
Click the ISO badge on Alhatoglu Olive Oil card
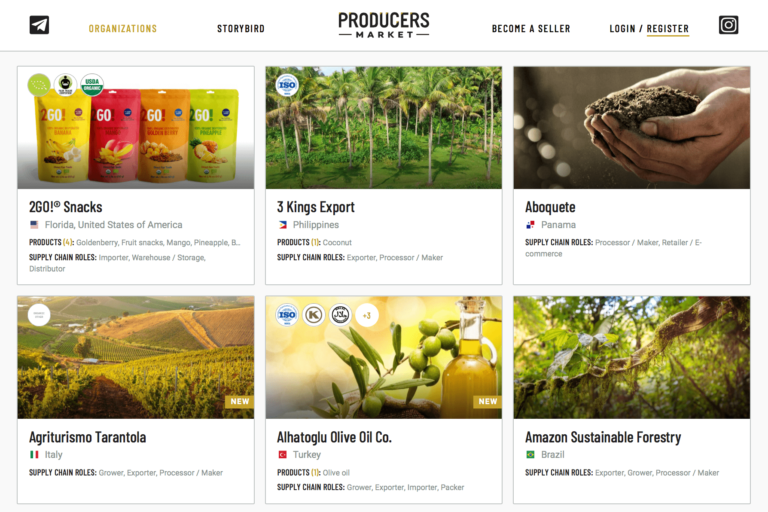[x=287, y=315]
